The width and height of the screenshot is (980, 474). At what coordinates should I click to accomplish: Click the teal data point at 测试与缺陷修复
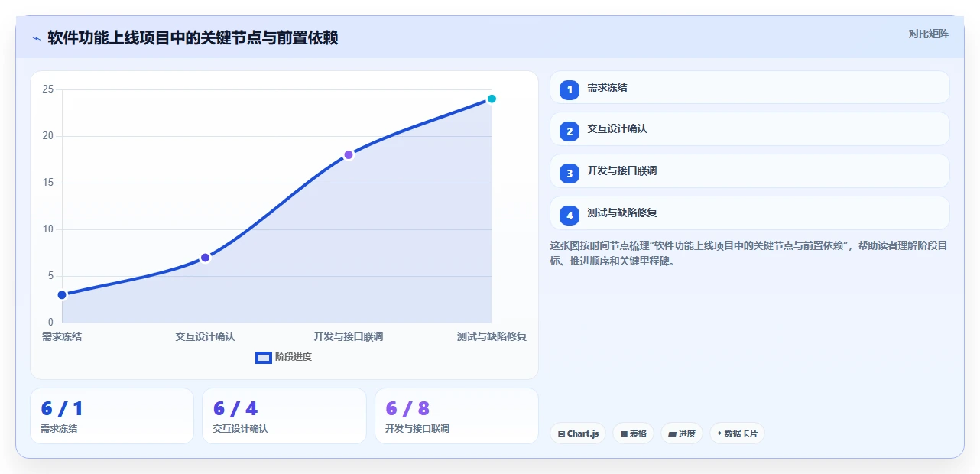(x=492, y=99)
